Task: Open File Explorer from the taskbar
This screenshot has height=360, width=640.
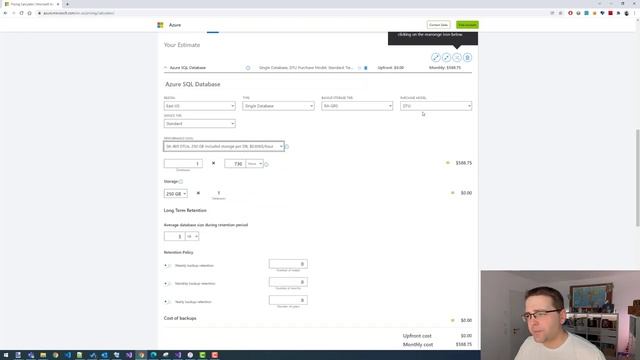Action: (x=43, y=355)
